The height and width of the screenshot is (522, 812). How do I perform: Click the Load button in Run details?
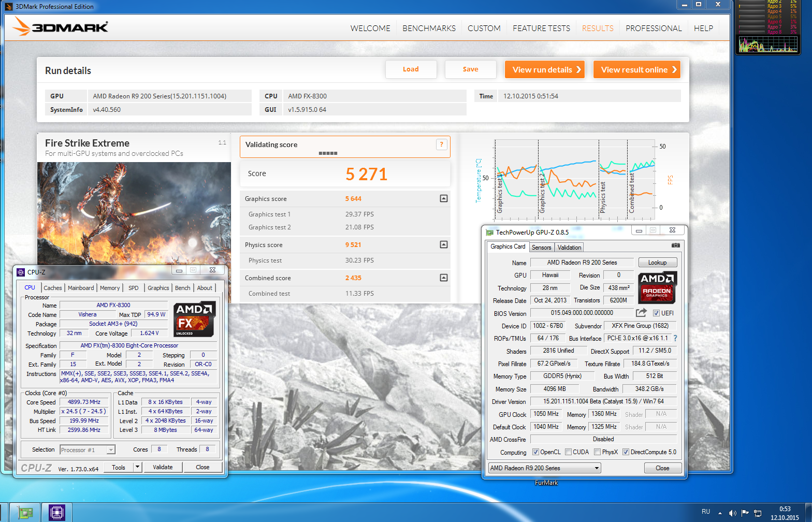point(411,69)
